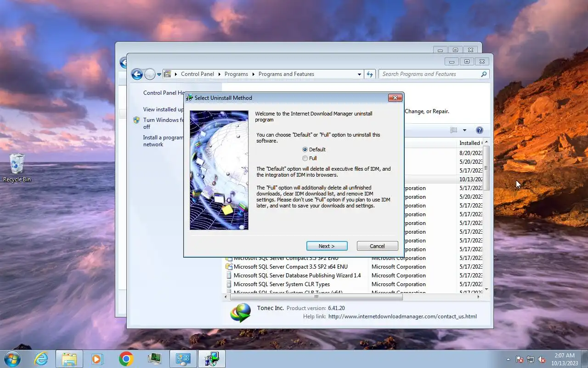Sort by the Installed On column header
This screenshot has height=368, width=588.
click(470, 143)
